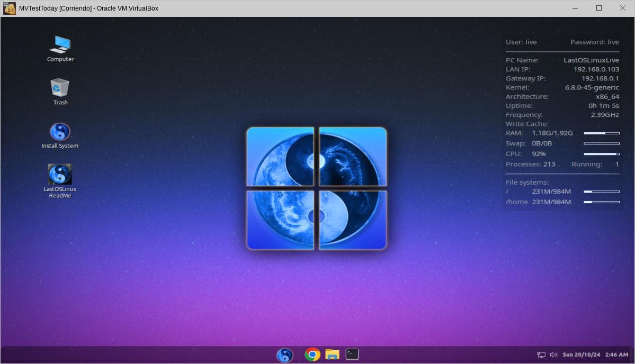Launch the terminal from the taskbar
The image size is (635, 364).
click(x=352, y=354)
